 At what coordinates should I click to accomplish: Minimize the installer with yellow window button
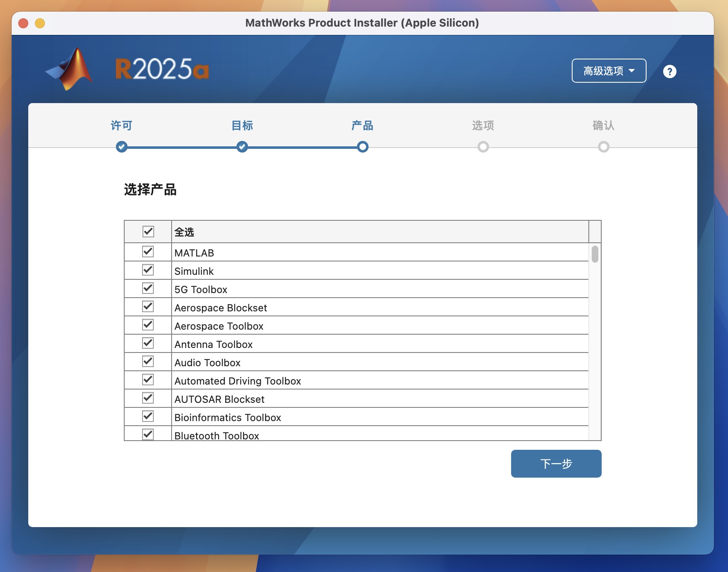(x=40, y=23)
